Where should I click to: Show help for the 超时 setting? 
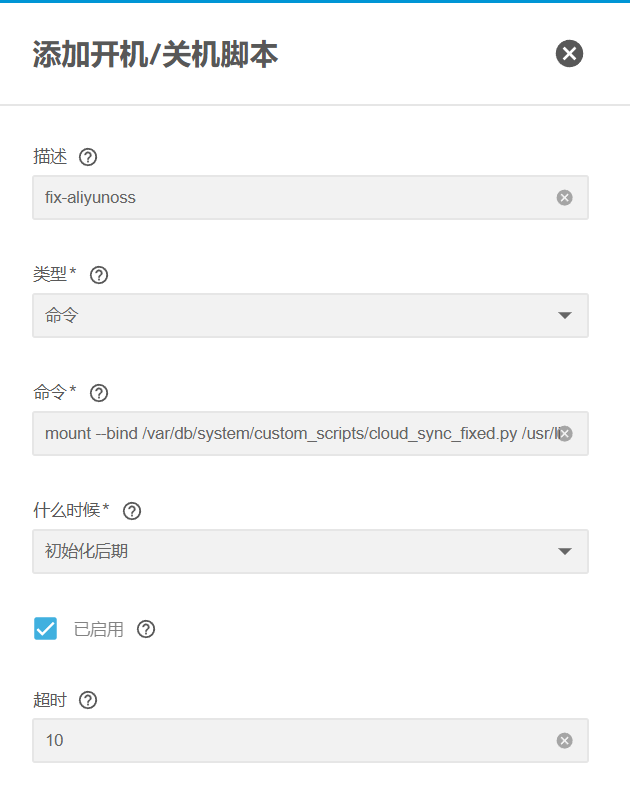pos(88,700)
